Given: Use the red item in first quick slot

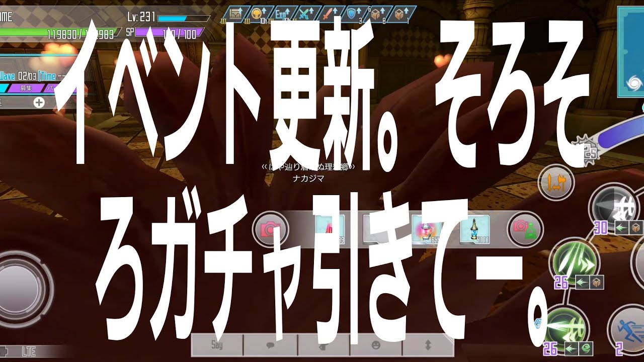Looking at the screenshot, I should pyautogui.click(x=330, y=229).
